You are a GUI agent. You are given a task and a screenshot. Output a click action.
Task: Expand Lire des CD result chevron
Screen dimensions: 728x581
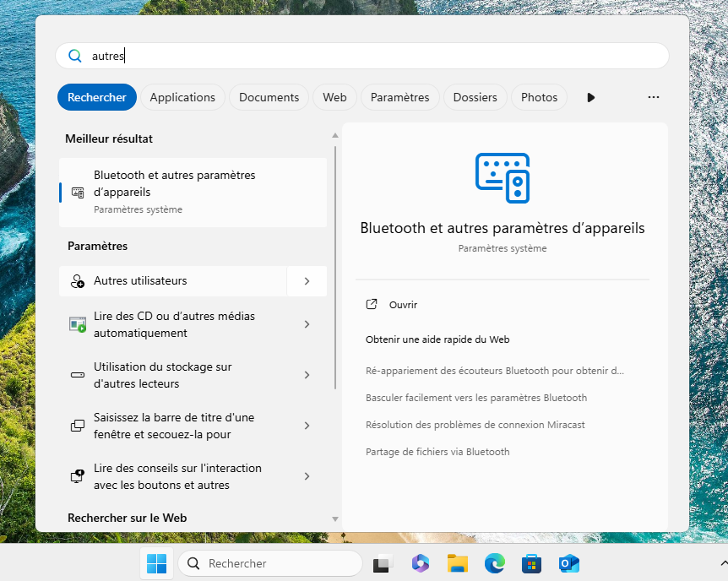click(307, 324)
